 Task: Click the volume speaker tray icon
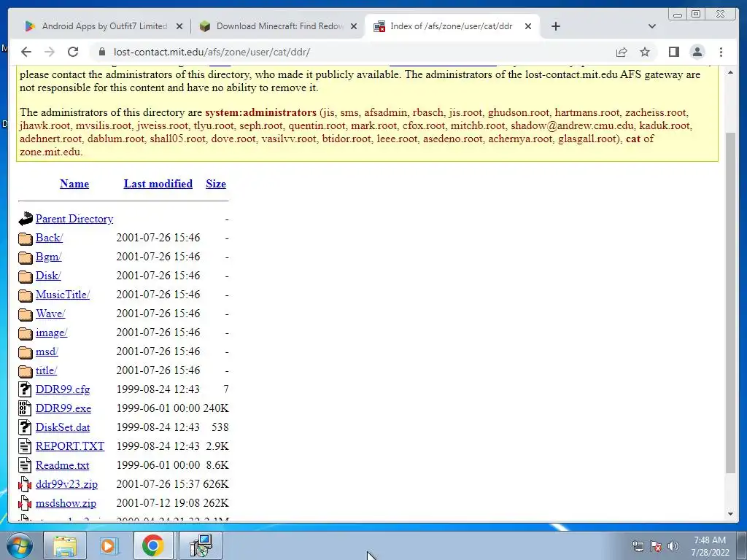(x=673, y=546)
